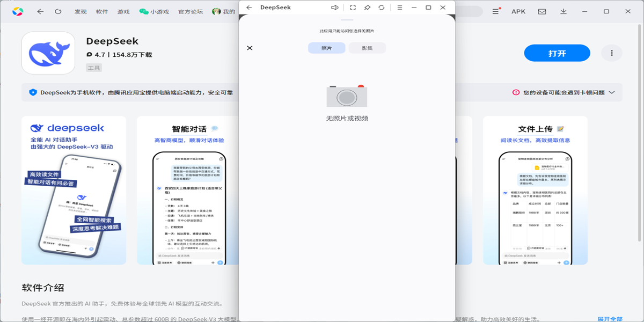
Task: Enter fullscreen mode for the DeepSeek app
Action: [x=353, y=8]
